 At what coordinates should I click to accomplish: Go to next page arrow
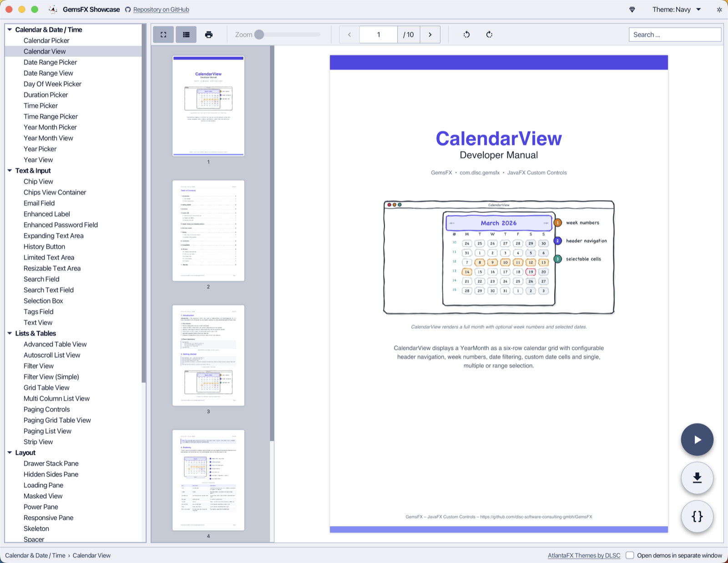[430, 35]
